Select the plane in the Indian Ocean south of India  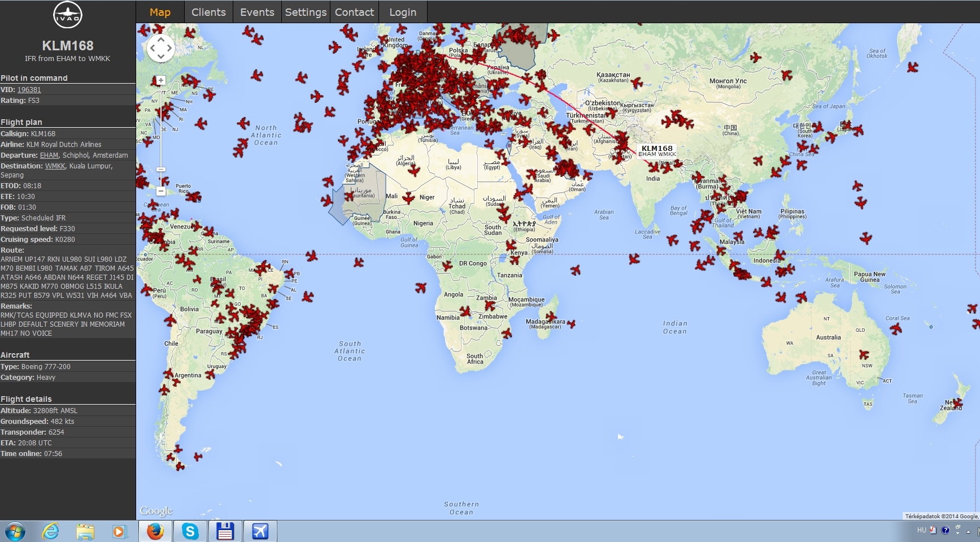click(634, 259)
